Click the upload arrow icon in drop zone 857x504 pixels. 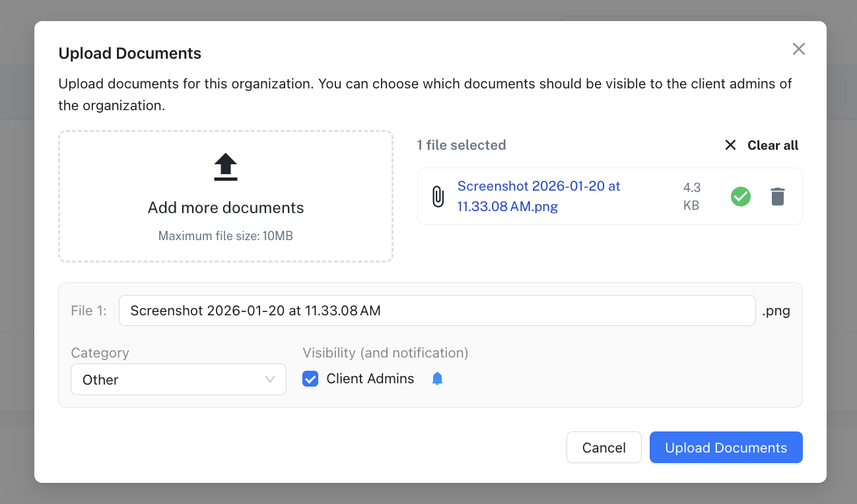tap(226, 167)
